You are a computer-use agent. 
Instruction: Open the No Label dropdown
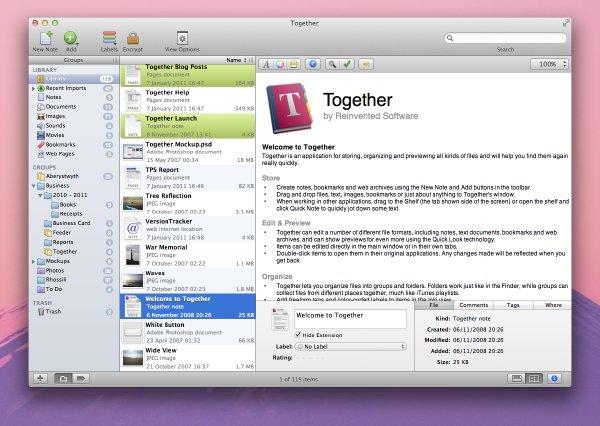[x=351, y=346]
